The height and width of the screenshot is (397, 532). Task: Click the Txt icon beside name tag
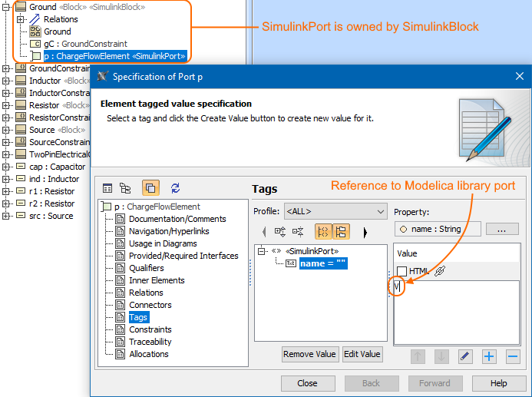pyautogui.click(x=291, y=263)
